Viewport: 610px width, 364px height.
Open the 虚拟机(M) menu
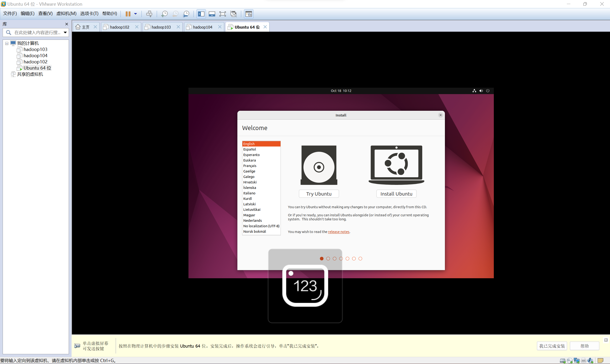pos(66,14)
